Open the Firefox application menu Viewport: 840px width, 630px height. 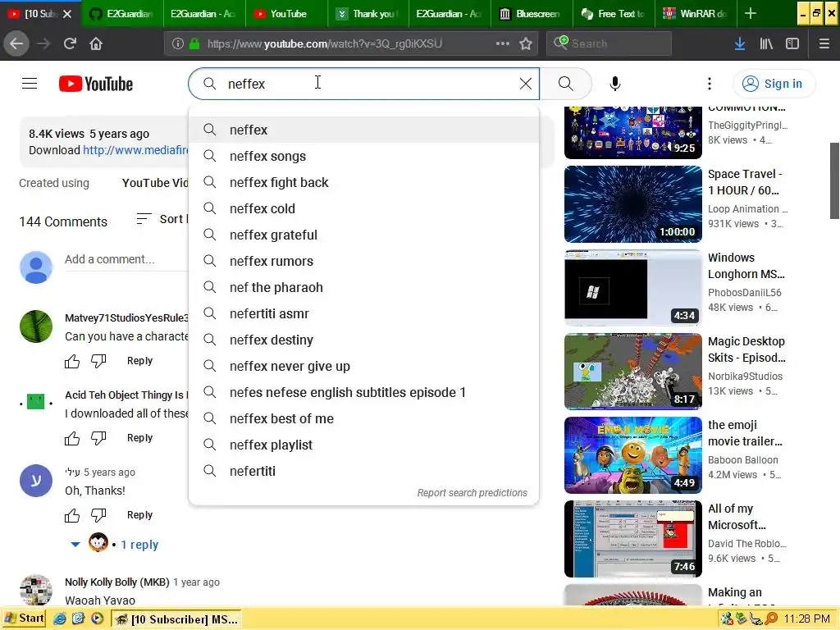[x=824, y=43]
